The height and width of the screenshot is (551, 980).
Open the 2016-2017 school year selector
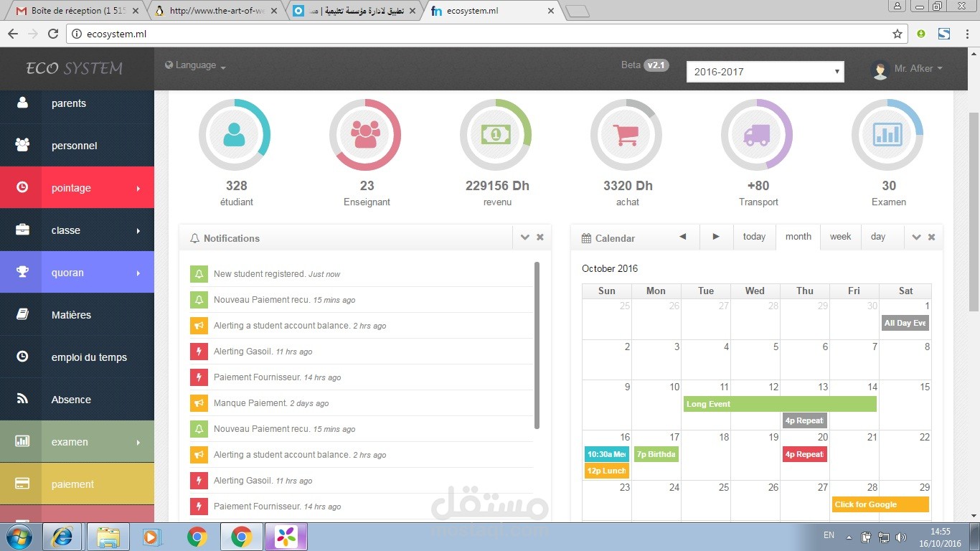click(x=765, y=72)
